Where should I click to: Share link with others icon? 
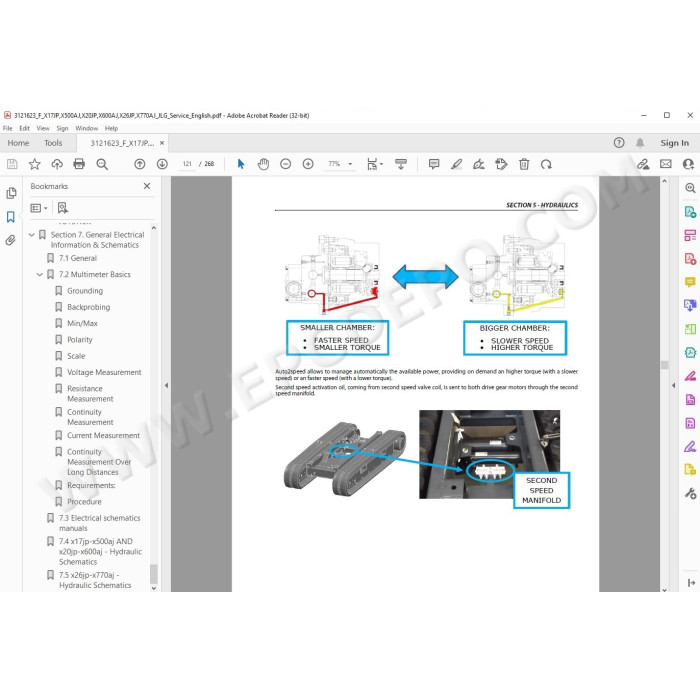click(x=643, y=164)
